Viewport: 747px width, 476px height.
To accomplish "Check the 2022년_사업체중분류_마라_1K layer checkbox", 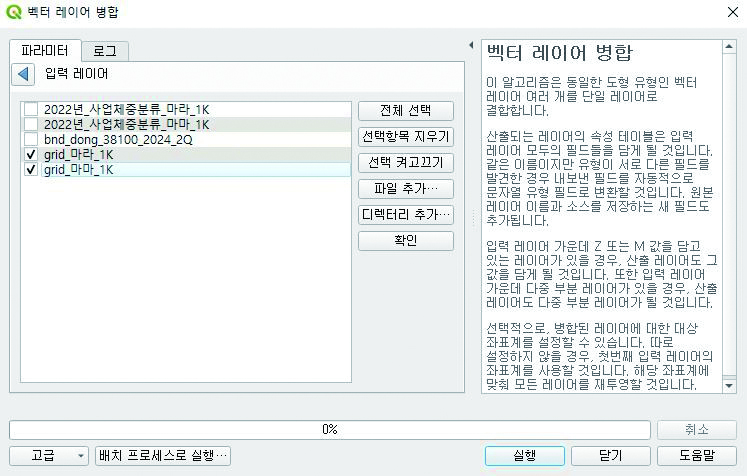I will pyautogui.click(x=32, y=109).
